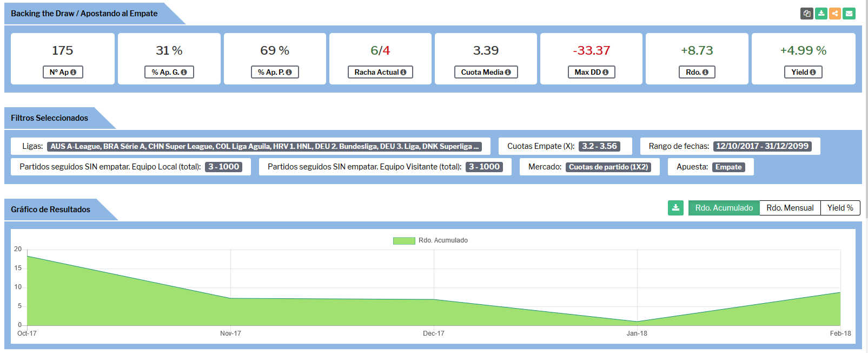Click the % Ap. G. label button

[x=169, y=72]
